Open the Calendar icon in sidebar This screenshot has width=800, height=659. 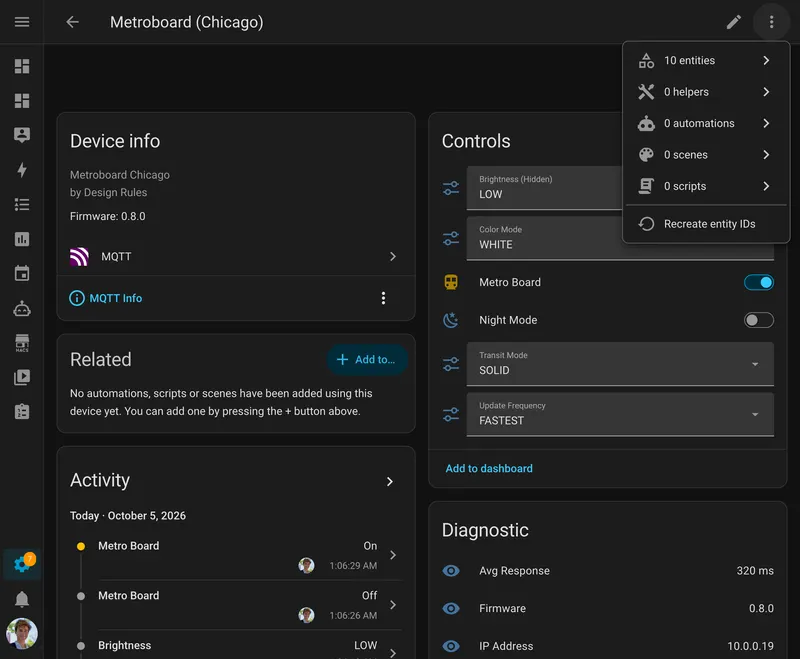21,273
